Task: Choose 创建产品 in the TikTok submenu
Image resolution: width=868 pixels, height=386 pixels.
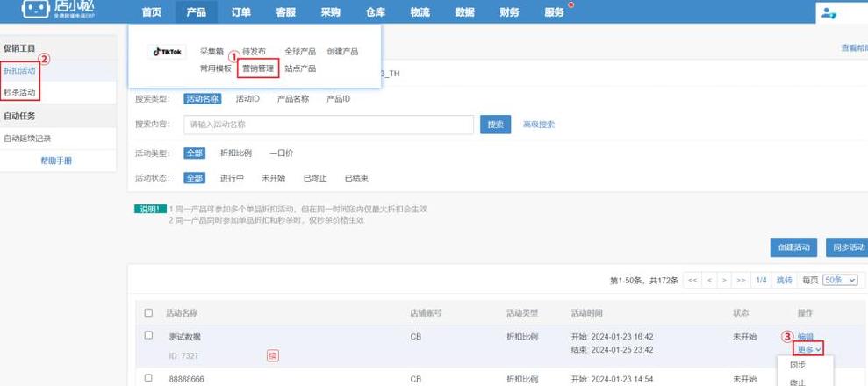Action: coord(342,52)
